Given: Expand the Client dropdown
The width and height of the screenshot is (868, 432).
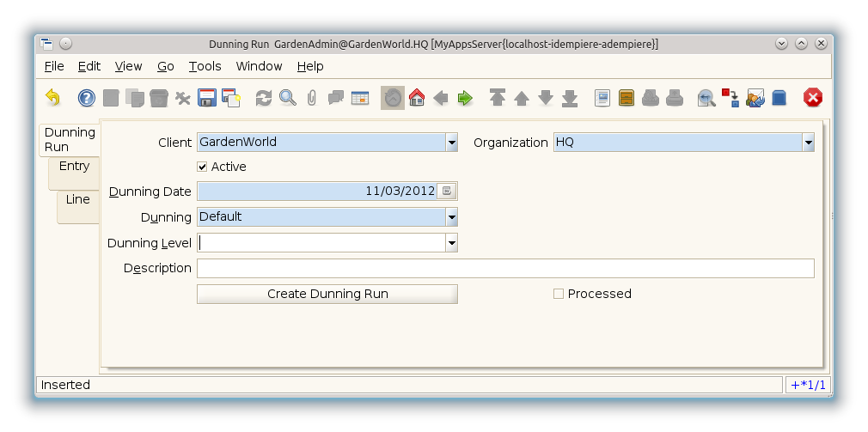Looking at the screenshot, I should point(451,143).
